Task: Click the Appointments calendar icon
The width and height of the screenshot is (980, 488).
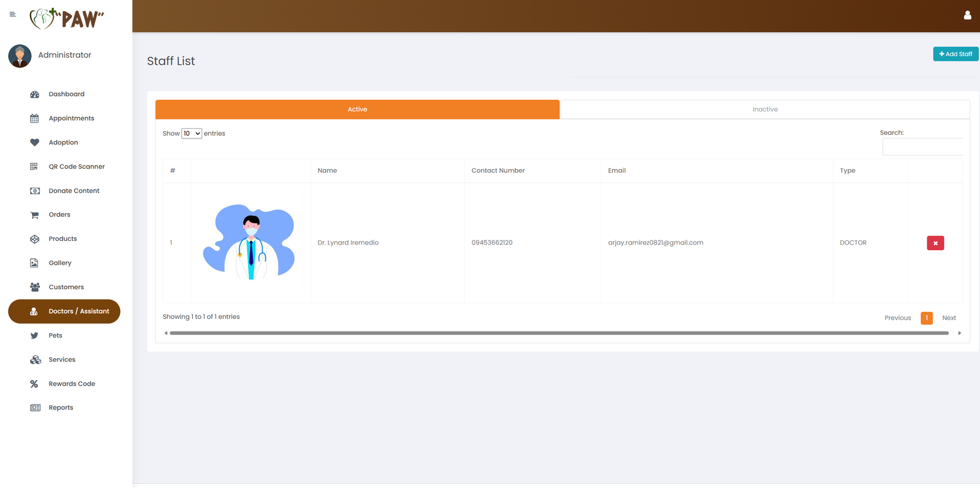Action: coord(35,118)
